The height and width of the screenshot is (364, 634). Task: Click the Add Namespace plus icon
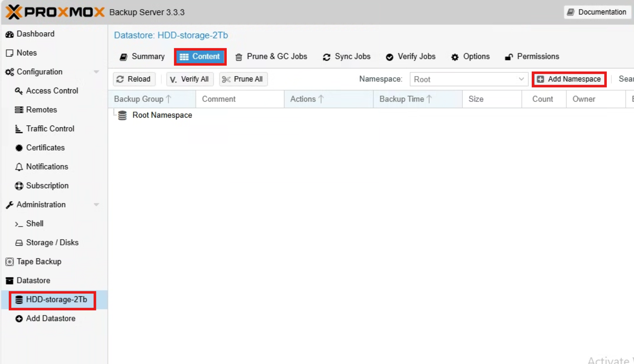[x=541, y=79]
